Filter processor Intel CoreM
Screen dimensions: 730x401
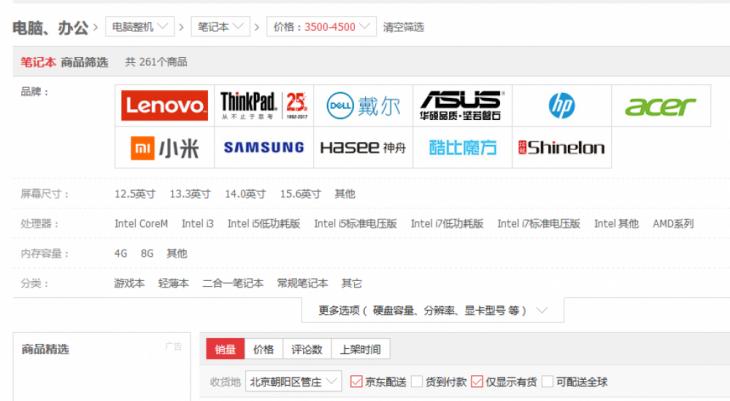point(141,224)
